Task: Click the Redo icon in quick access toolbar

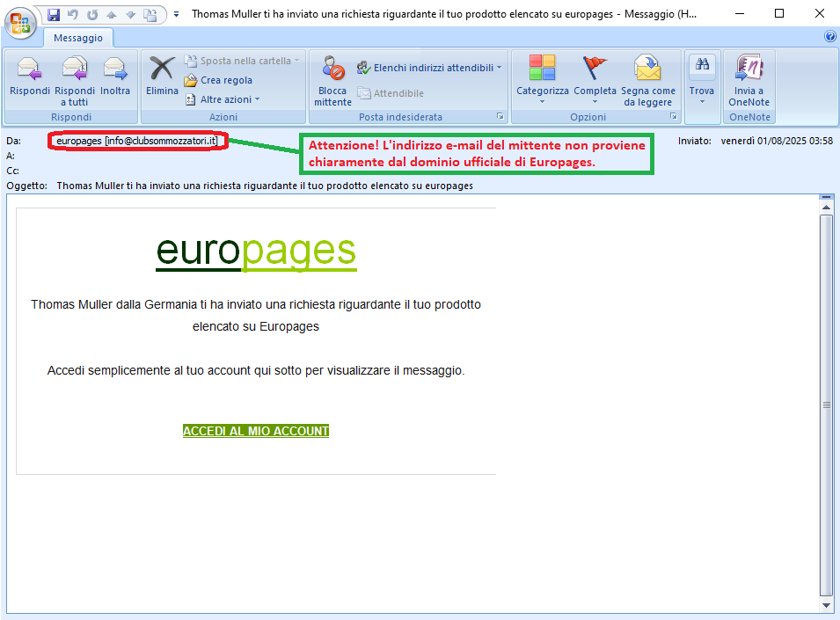Action: [x=92, y=14]
